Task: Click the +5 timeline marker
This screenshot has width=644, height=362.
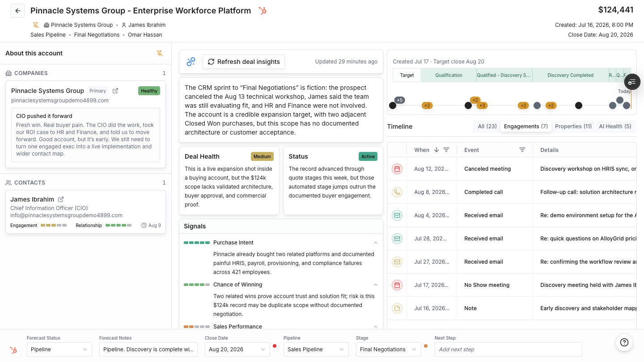Action: 400,100
